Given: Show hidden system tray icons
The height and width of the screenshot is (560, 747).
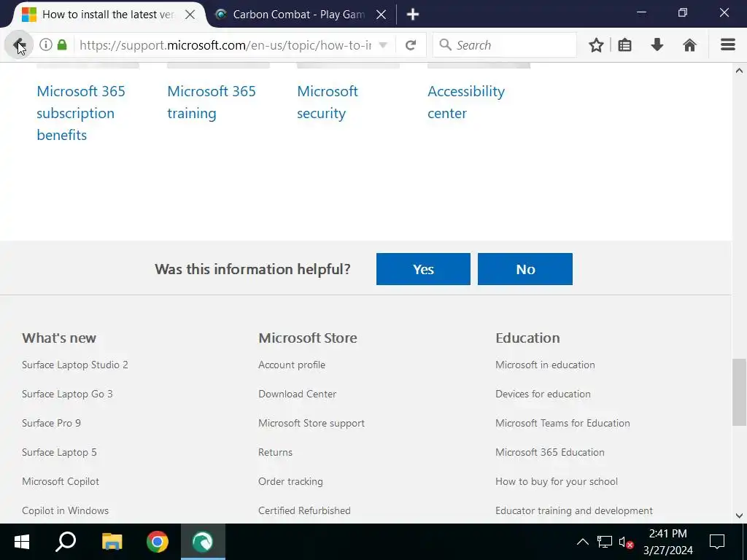Looking at the screenshot, I should tap(583, 542).
